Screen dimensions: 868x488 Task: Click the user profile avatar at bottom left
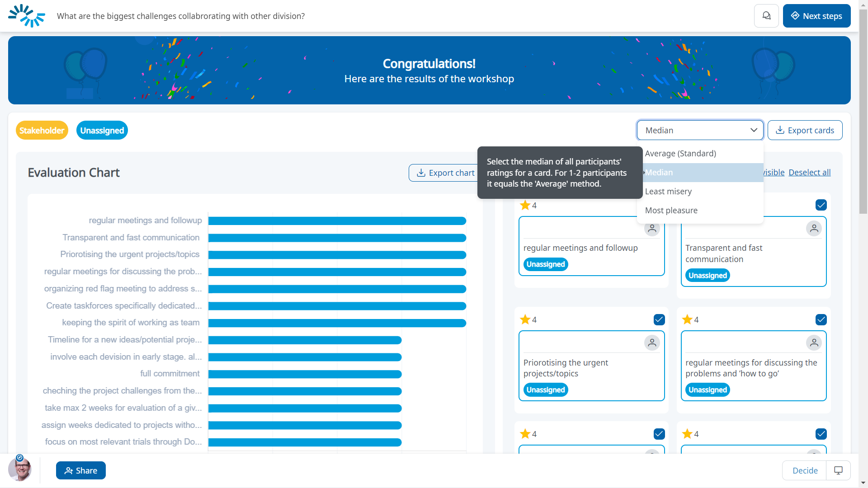(20, 469)
